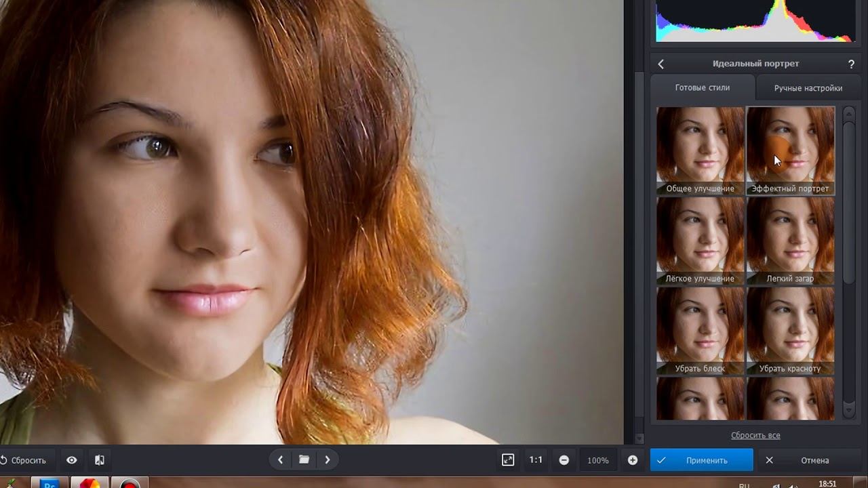Screen dimensions: 868x488
Task: Open help question mark icon
Action: tap(851, 64)
